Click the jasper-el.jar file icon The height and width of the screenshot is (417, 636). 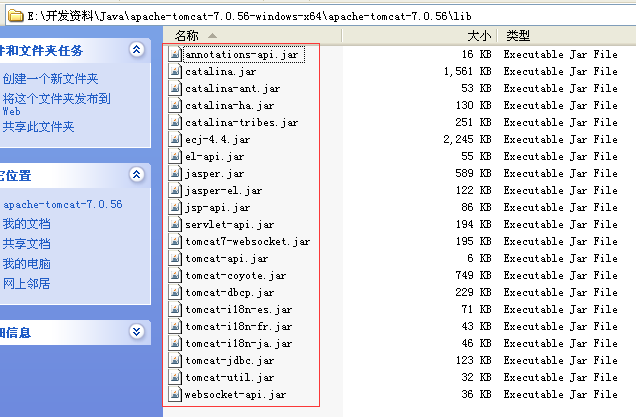pos(175,191)
